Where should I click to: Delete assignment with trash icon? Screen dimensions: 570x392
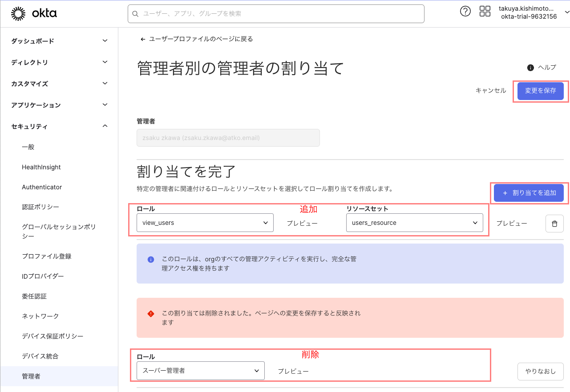pyautogui.click(x=554, y=224)
